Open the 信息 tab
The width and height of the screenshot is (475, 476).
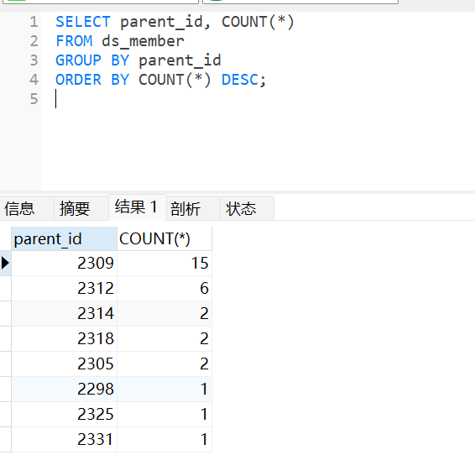[x=27, y=208]
